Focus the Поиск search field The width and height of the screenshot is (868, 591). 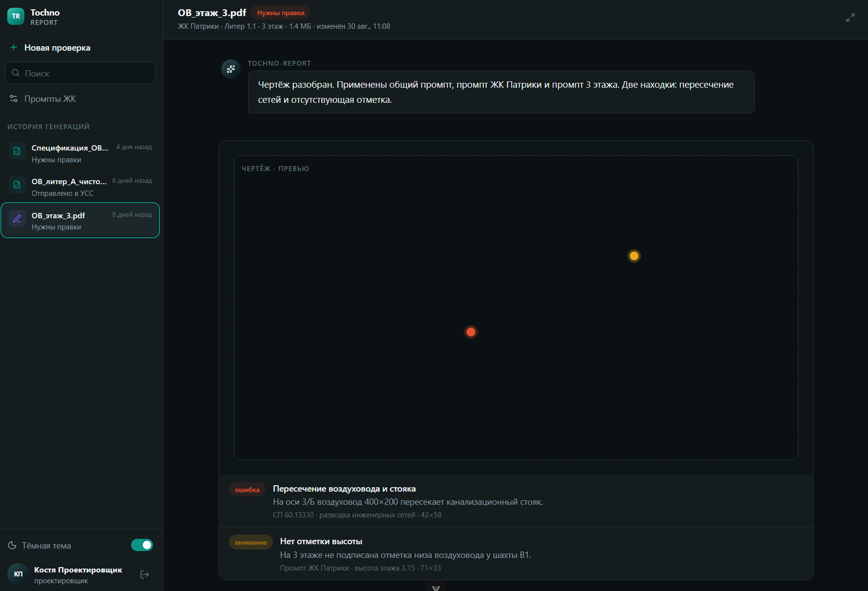coord(80,73)
